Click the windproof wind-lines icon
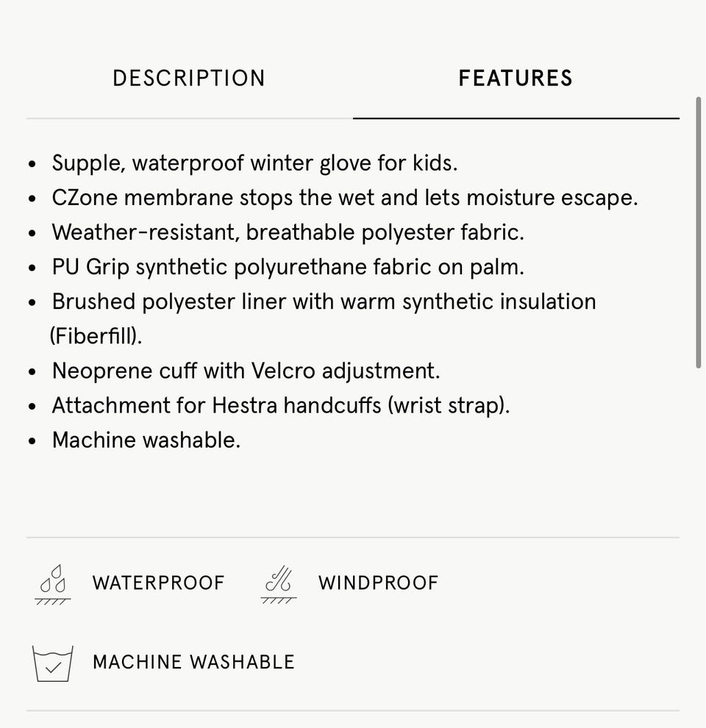Screen dimensions: 706x728 pyautogui.click(x=279, y=583)
